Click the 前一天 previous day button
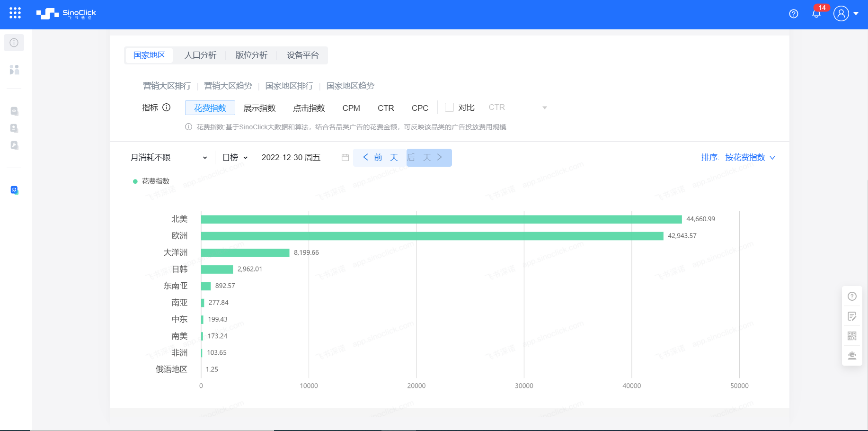The height and width of the screenshot is (431, 868). [x=381, y=158]
